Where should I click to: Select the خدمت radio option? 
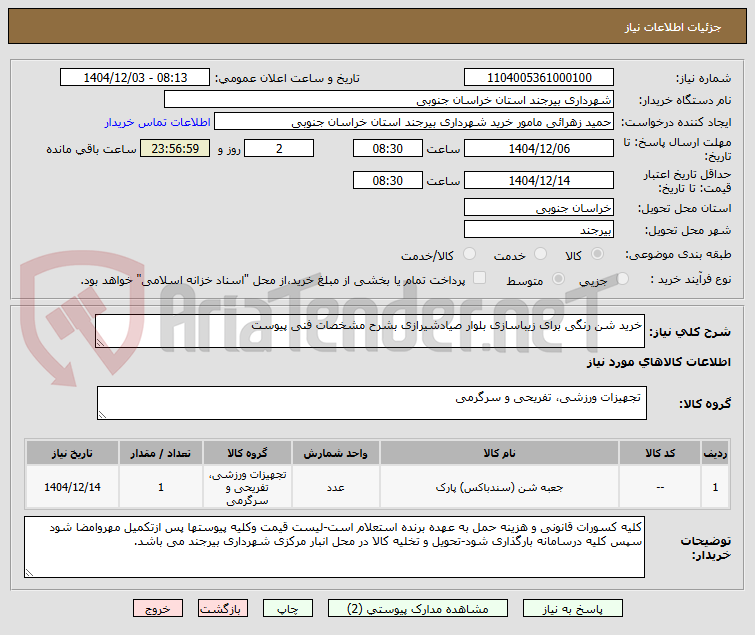point(541,254)
